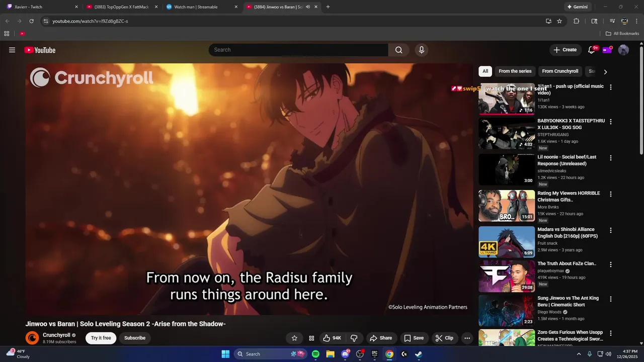Open File Explorer from the taskbar

[330, 354]
